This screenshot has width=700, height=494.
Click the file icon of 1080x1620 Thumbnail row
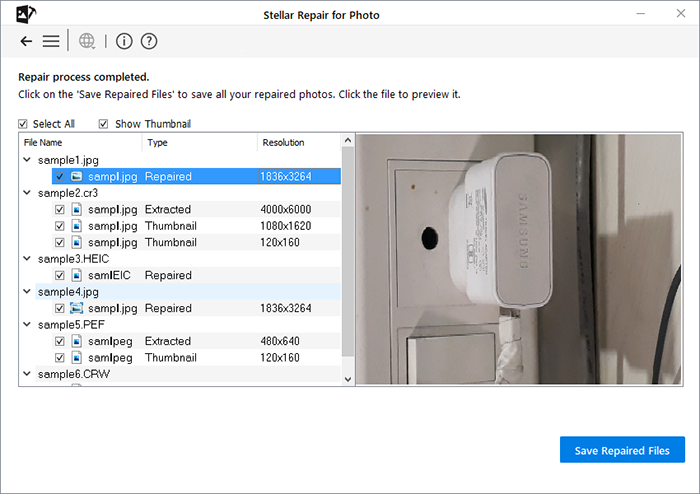77,226
